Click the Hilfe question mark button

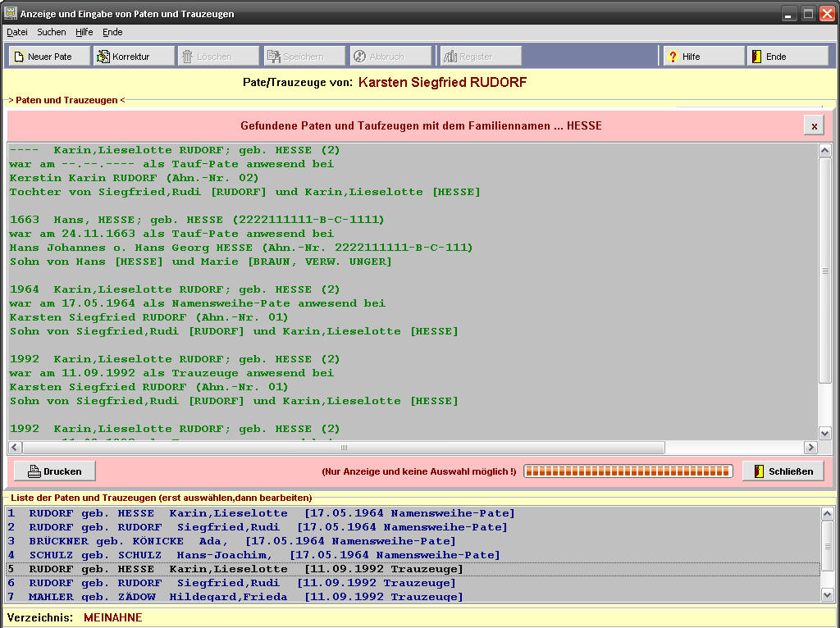click(x=704, y=57)
